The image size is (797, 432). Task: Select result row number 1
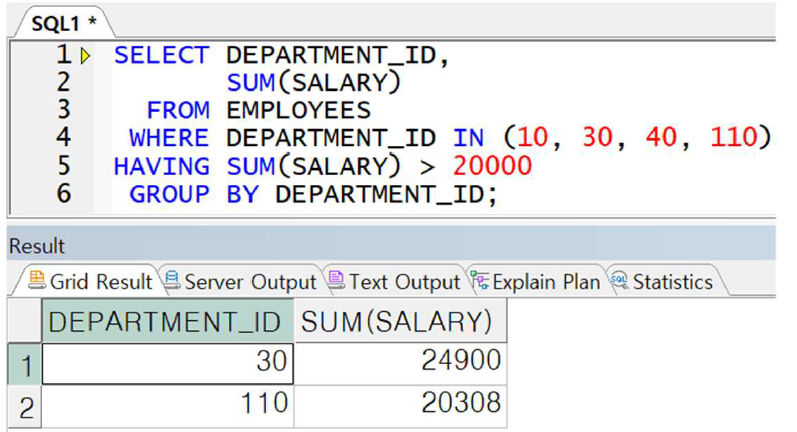(x=24, y=364)
